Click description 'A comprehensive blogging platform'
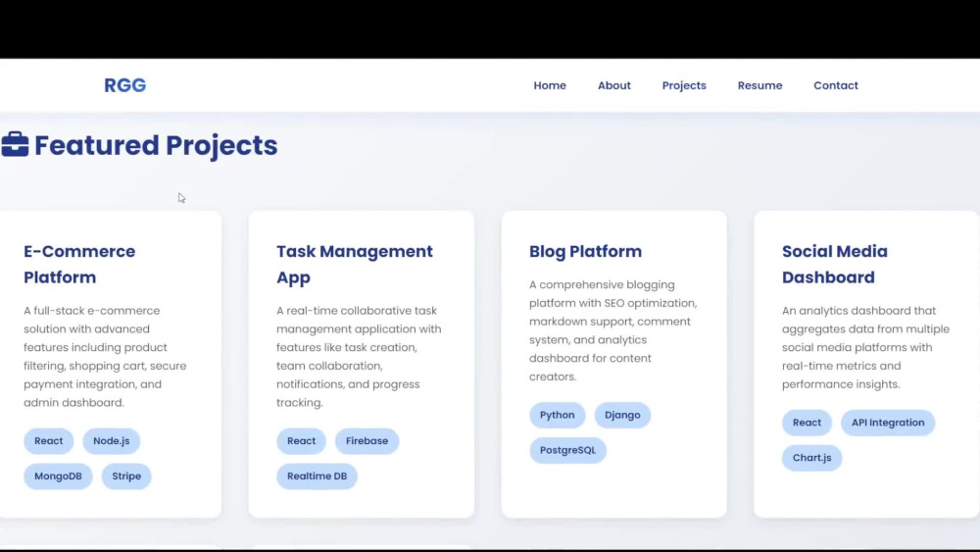This screenshot has height=552, width=980. (612, 330)
